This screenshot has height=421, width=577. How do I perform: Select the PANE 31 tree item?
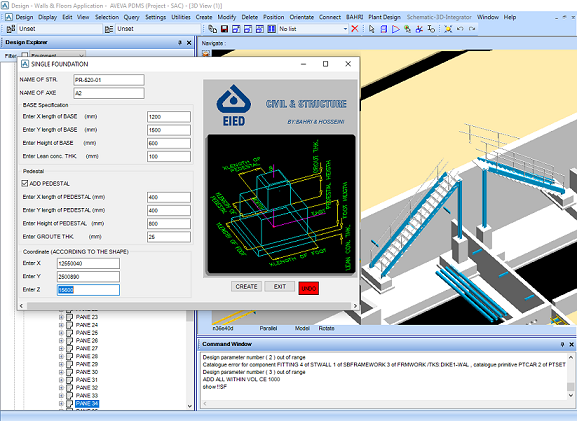click(x=87, y=380)
